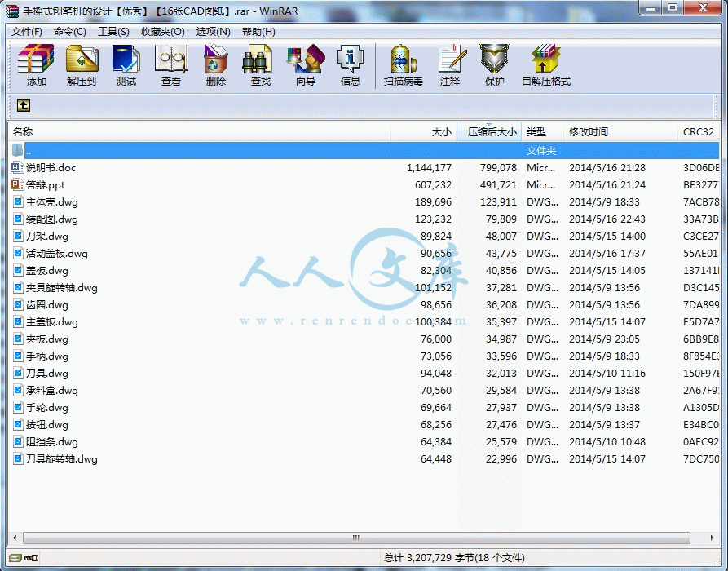Click the WinRAR title bar icon
728x571 pixels.
click(12, 11)
